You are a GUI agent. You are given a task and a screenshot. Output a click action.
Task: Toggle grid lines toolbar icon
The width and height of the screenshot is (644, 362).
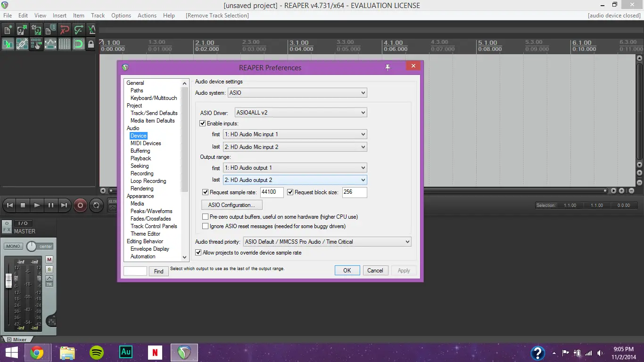tap(64, 44)
